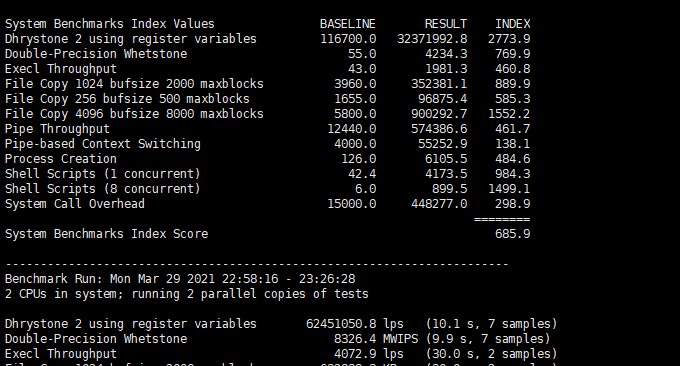Select 'Execl Throughput' row in index table
The image size is (680, 366).
click(61, 69)
